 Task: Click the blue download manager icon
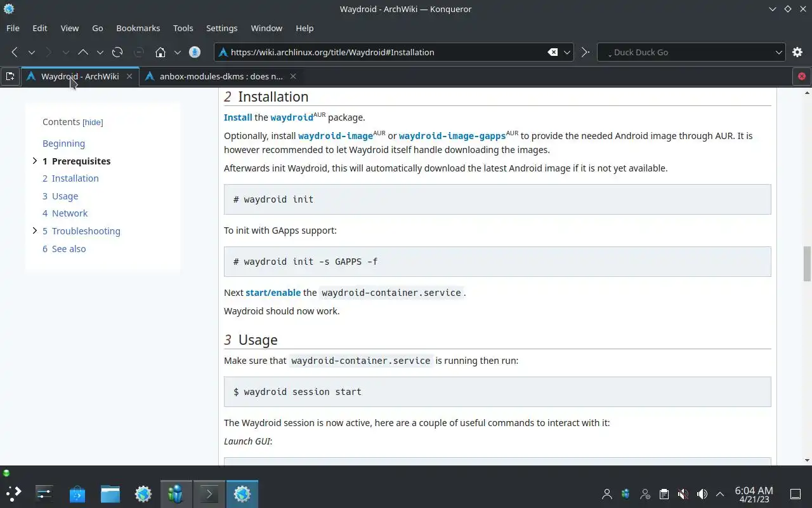coord(195,52)
